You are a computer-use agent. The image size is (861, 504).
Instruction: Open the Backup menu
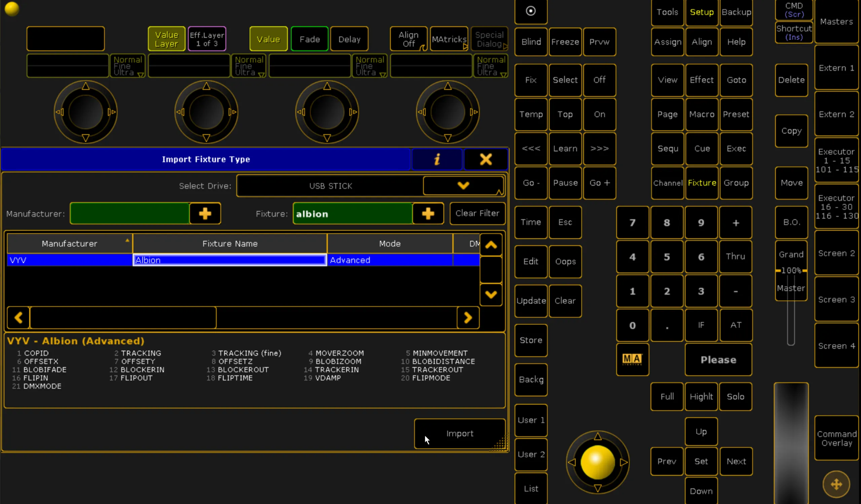736,12
